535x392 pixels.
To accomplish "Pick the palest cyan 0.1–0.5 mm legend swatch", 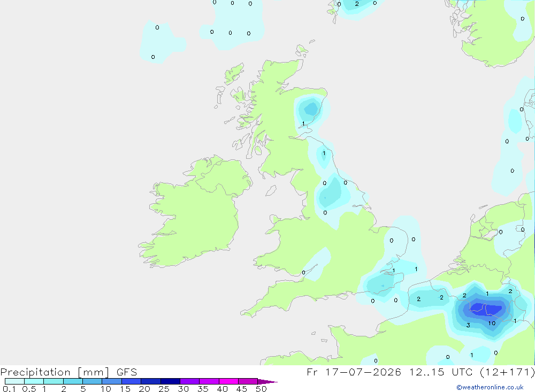I will (14, 381).
